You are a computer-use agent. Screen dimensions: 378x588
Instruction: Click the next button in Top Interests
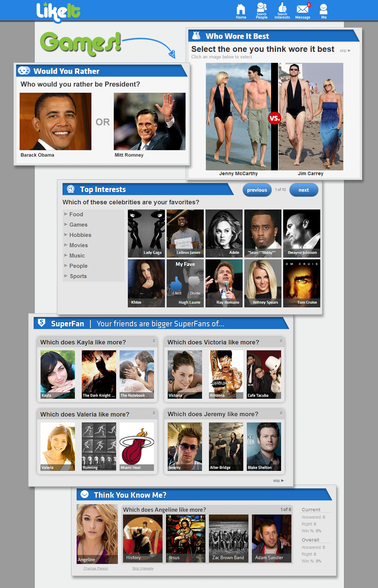coord(304,190)
